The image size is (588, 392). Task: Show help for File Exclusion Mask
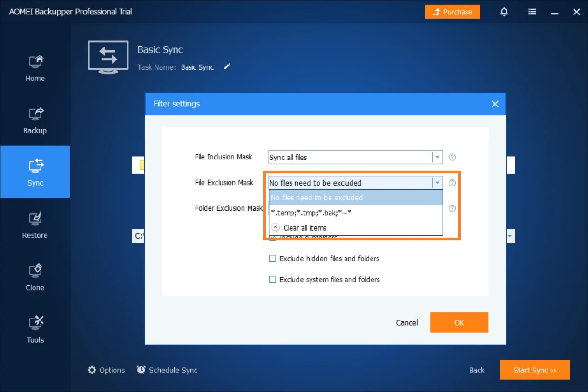point(452,183)
